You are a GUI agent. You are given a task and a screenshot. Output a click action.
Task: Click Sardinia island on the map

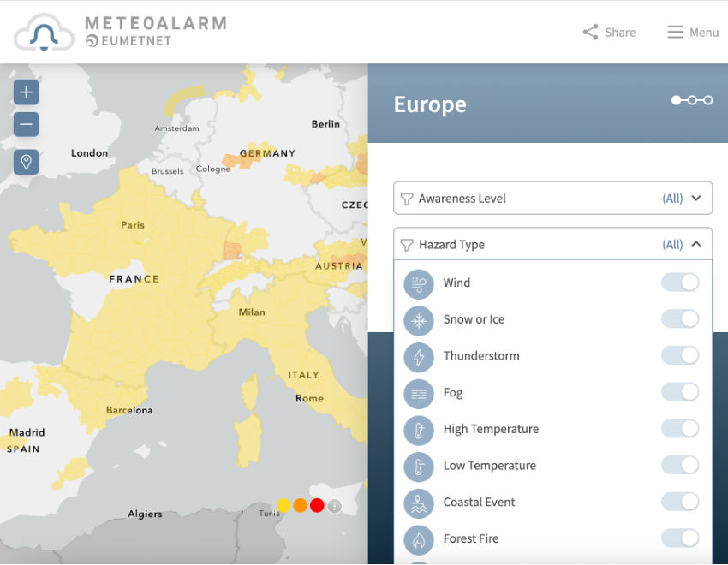(248, 440)
